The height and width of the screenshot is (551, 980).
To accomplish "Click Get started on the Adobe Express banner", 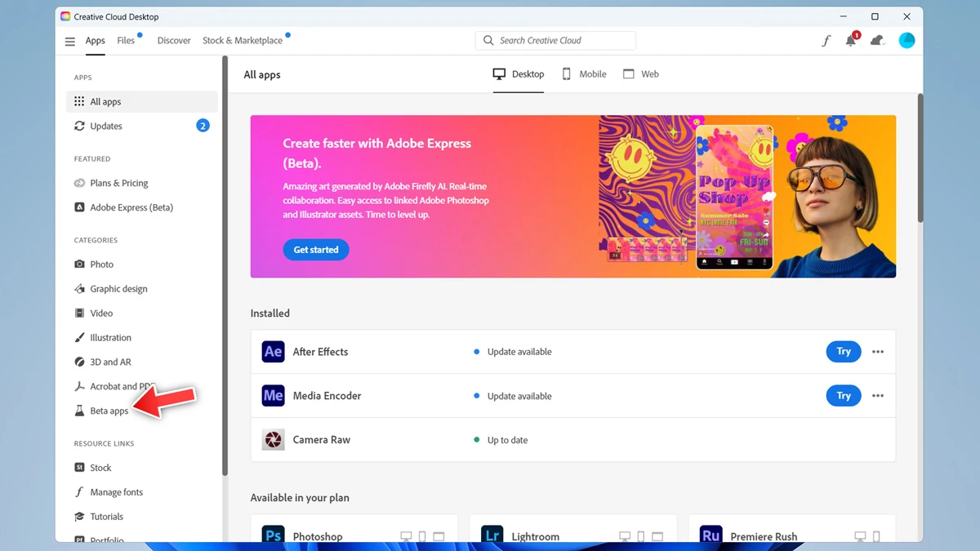I will pos(316,250).
